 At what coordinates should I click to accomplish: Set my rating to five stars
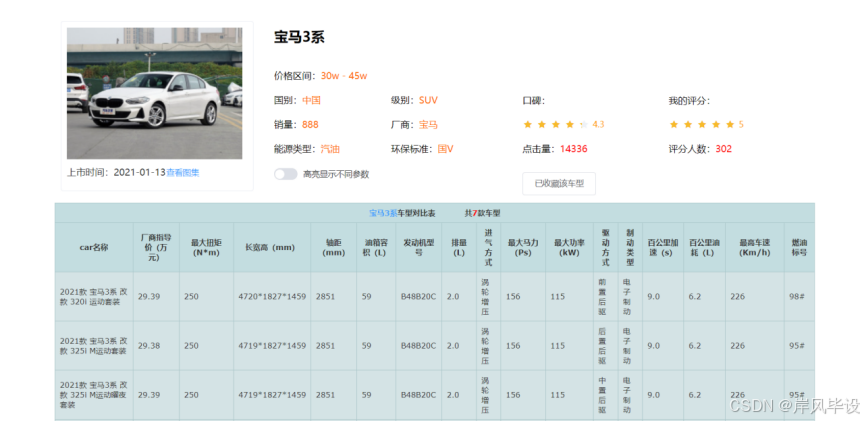[730, 125]
